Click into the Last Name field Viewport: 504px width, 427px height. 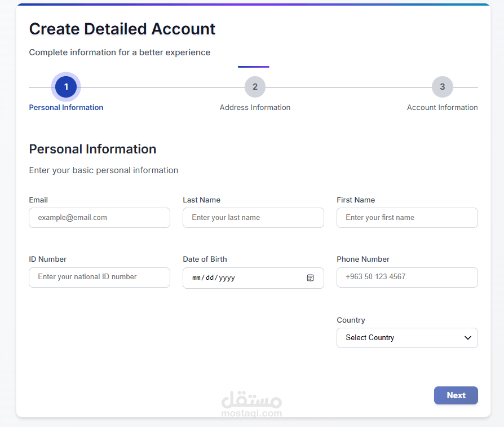(253, 218)
